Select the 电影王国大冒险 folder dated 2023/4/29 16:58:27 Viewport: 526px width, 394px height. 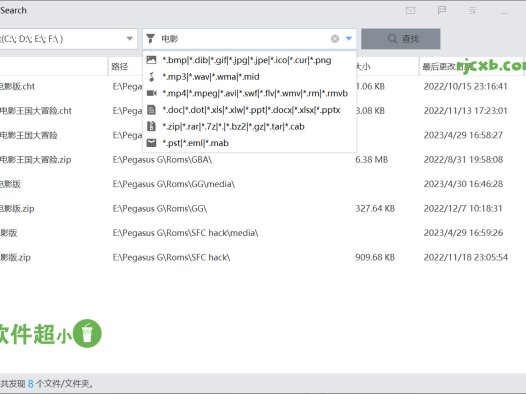pyautogui.click(x=29, y=135)
